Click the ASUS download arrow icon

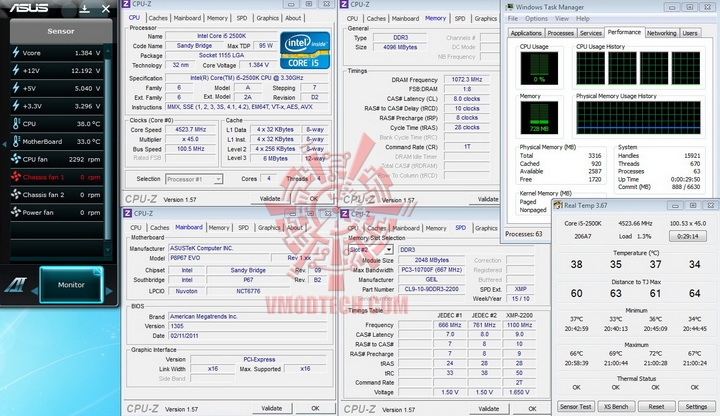(x=84, y=8)
